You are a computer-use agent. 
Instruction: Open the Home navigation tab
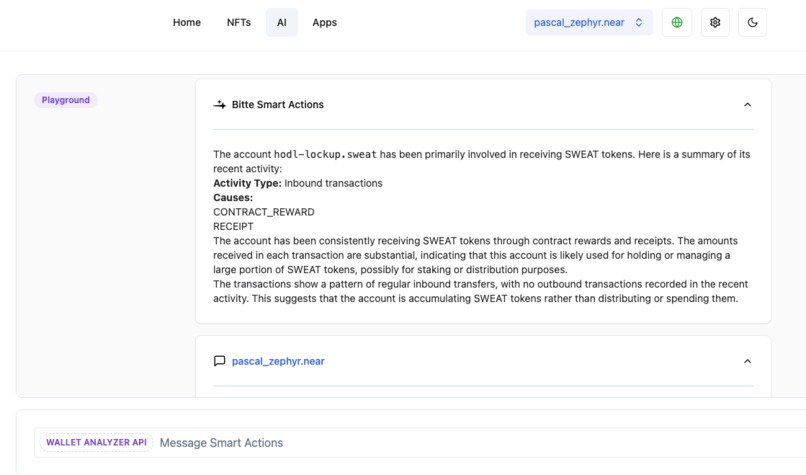(187, 23)
